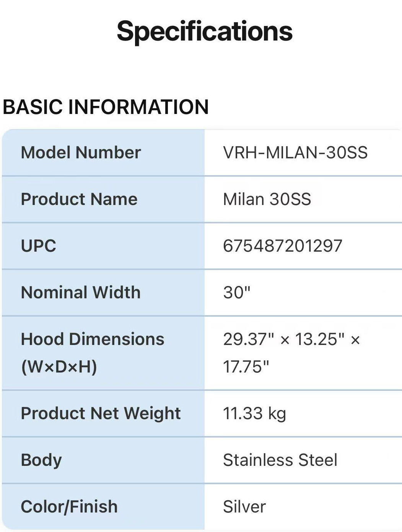402x532 pixels.
Task: Select the 30" nominal width value
Action: (x=237, y=293)
